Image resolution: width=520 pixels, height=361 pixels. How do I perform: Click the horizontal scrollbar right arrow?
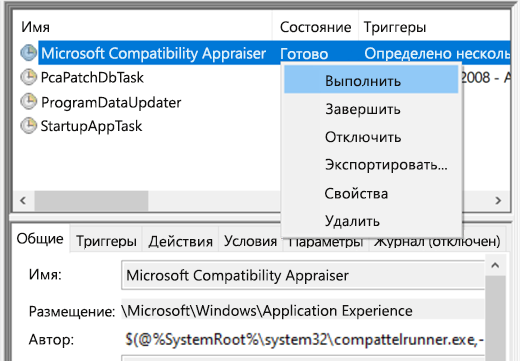[498, 201]
